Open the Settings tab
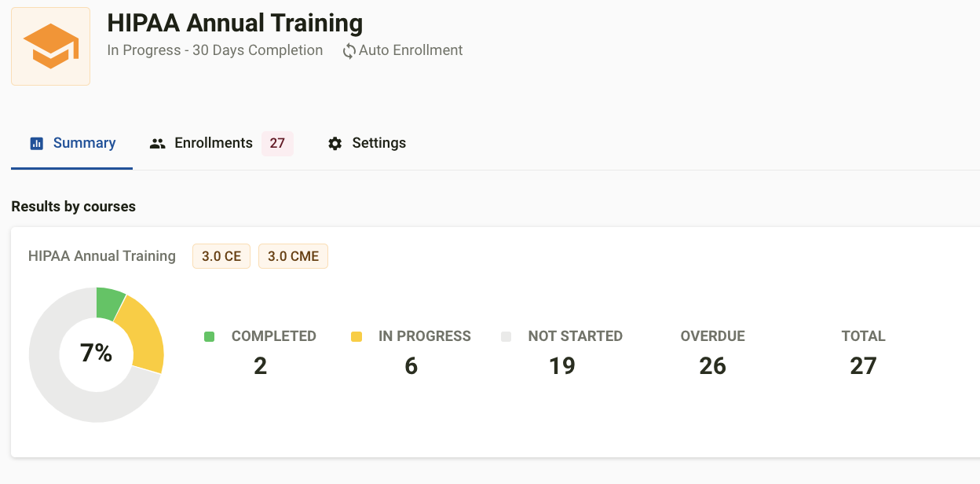This screenshot has width=980, height=484. [x=367, y=143]
